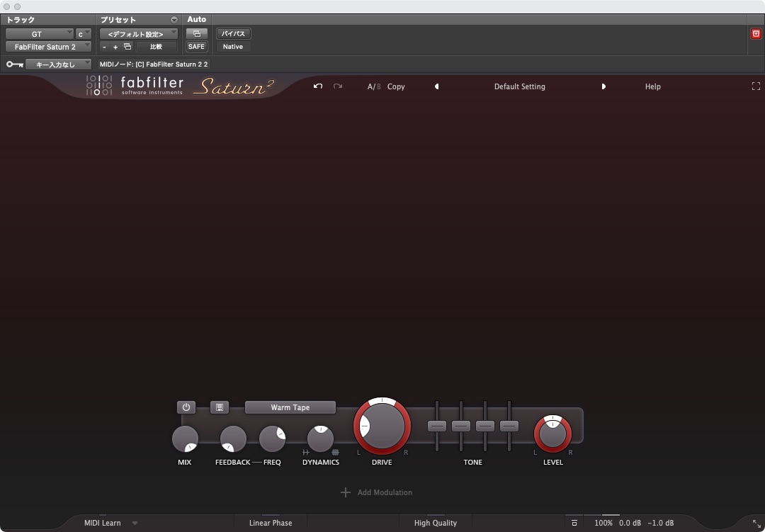The width and height of the screenshot is (765, 532).
Task: Click the minus previous preset button
Action: tap(104, 47)
